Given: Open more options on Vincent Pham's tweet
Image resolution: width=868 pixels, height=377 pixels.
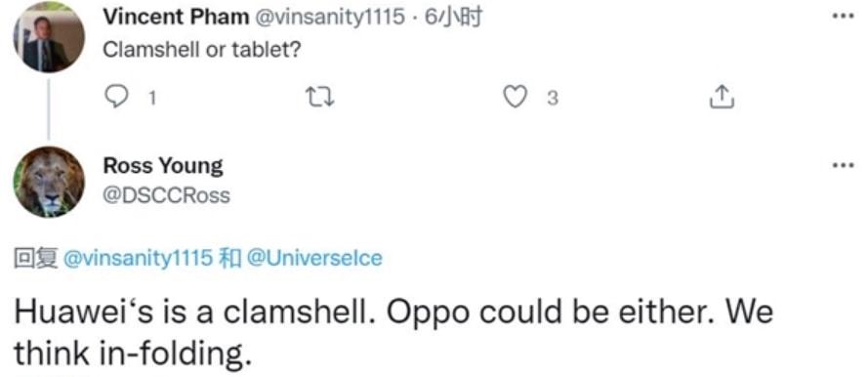Looking at the screenshot, I should tap(843, 15).
